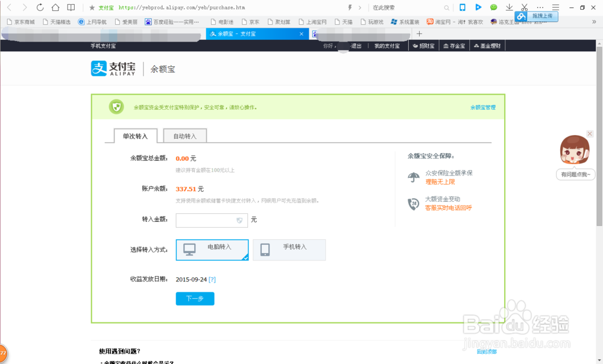Open 存金宝 in the top bar
The height and width of the screenshot is (364, 603).
click(454, 46)
